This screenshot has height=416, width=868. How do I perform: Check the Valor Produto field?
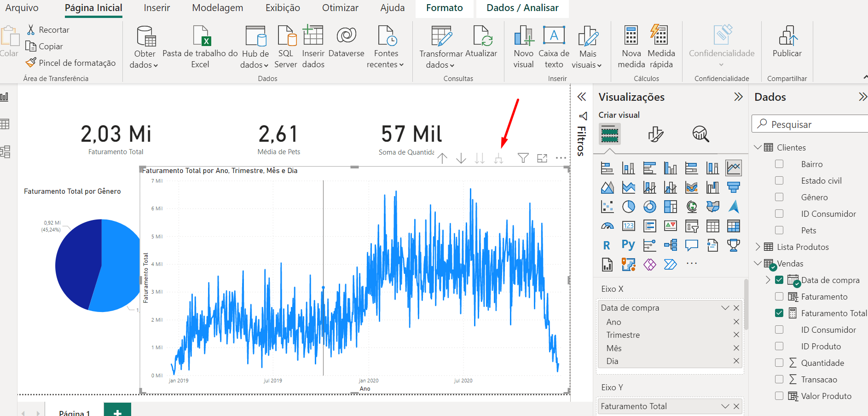pyautogui.click(x=779, y=396)
